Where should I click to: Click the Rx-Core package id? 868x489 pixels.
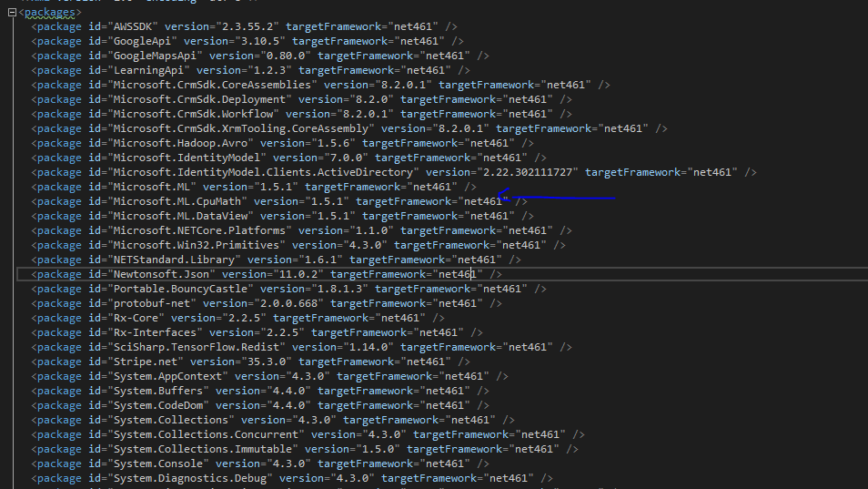[136, 319]
